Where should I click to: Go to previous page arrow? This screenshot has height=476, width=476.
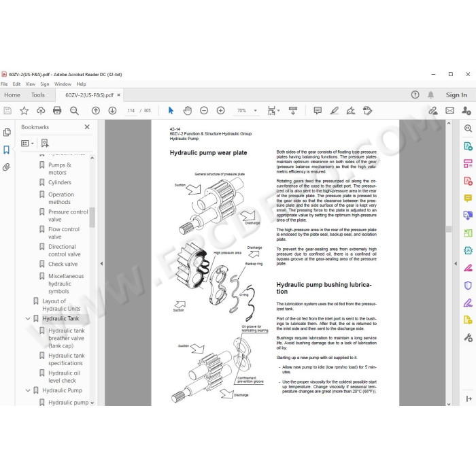(96, 111)
